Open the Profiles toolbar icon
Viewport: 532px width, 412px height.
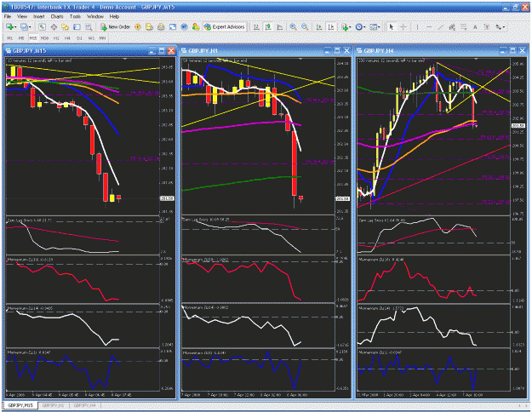(x=24, y=26)
